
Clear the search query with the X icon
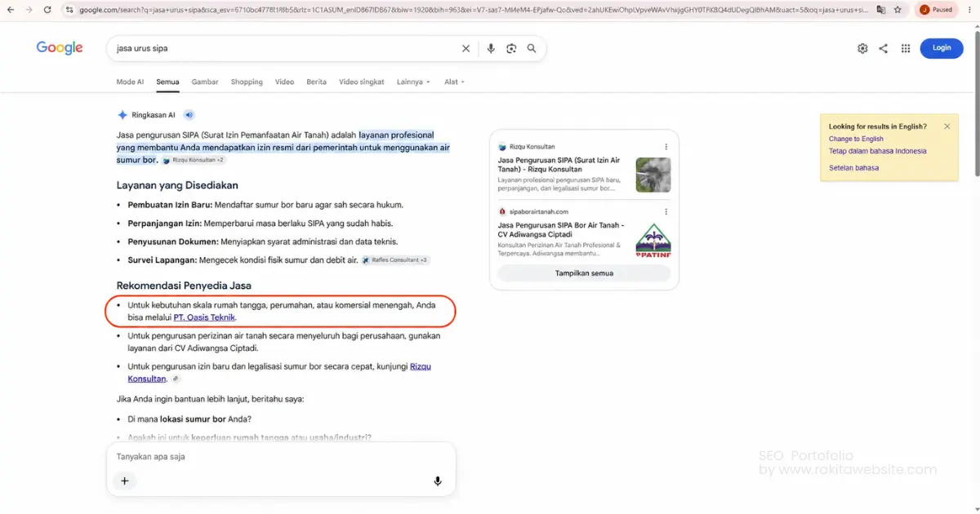pyautogui.click(x=466, y=48)
